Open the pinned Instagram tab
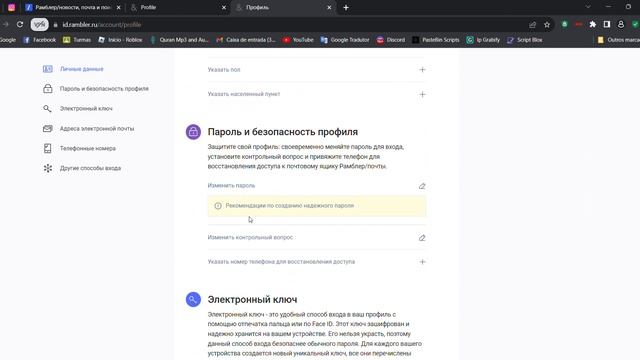Image resolution: width=640 pixels, height=360 pixels. (x=11, y=7)
